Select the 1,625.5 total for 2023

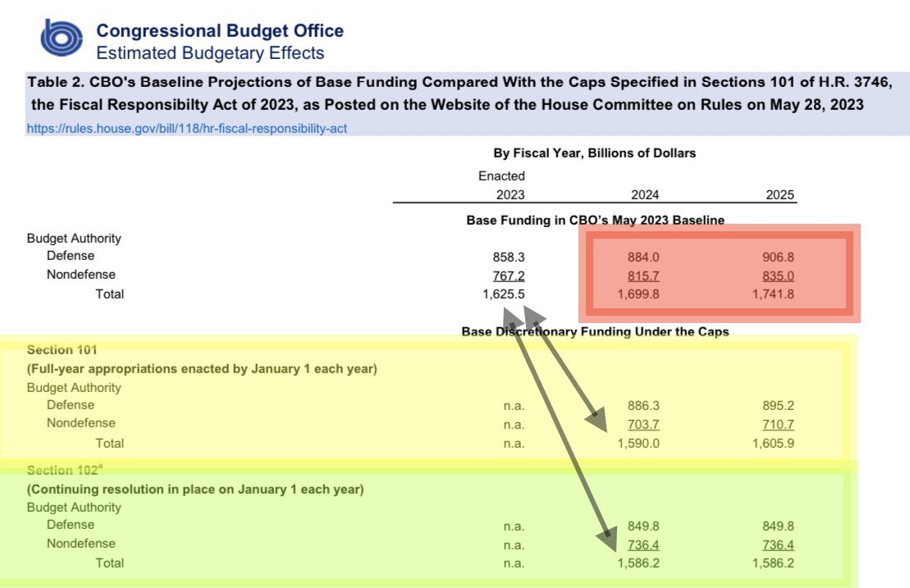[503, 294]
